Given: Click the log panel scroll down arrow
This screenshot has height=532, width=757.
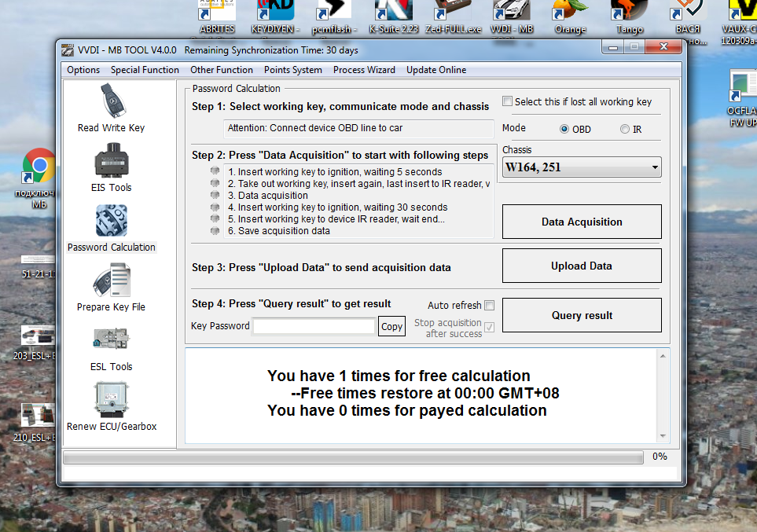Looking at the screenshot, I should tap(663, 435).
